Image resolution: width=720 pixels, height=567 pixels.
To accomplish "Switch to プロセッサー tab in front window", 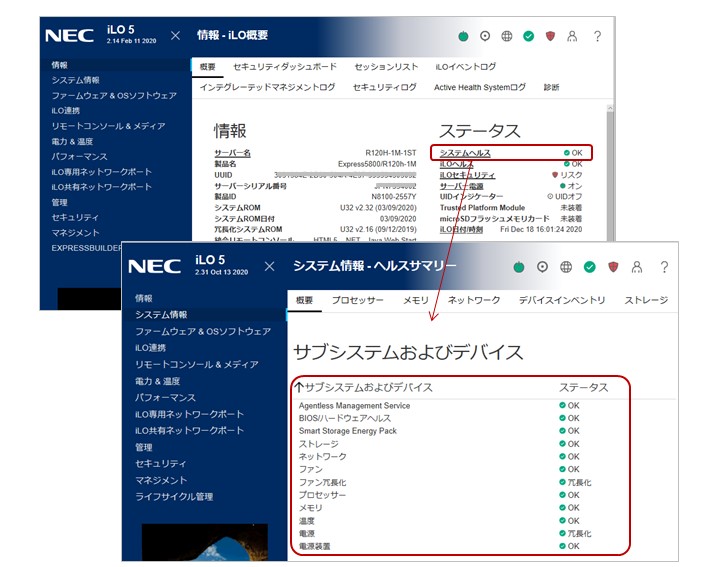I will pos(357,300).
